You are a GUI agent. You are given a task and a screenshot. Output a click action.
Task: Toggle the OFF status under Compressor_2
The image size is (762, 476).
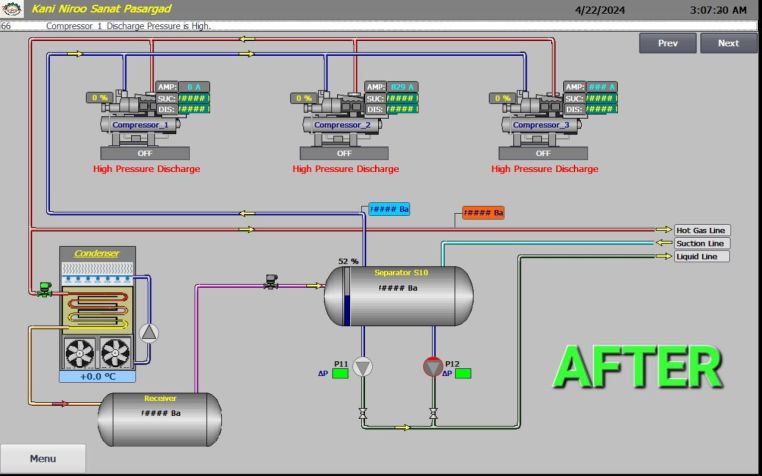pyautogui.click(x=344, y=154)
